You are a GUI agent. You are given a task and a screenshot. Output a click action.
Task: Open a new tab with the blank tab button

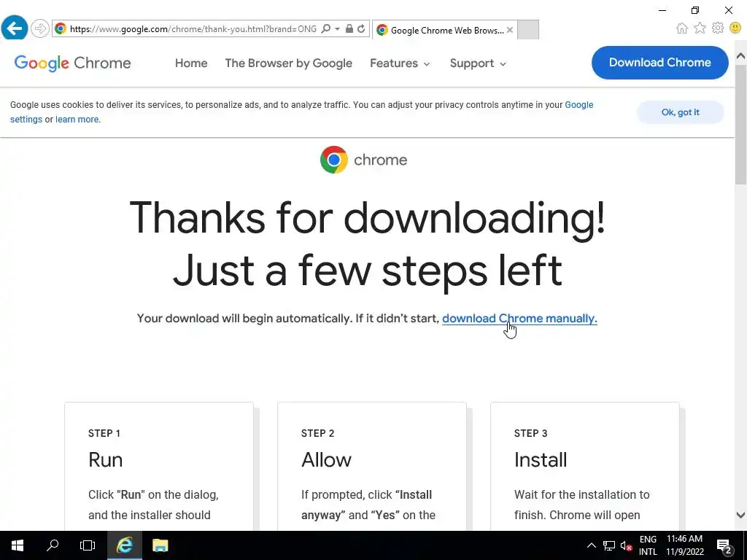point(528,29)
